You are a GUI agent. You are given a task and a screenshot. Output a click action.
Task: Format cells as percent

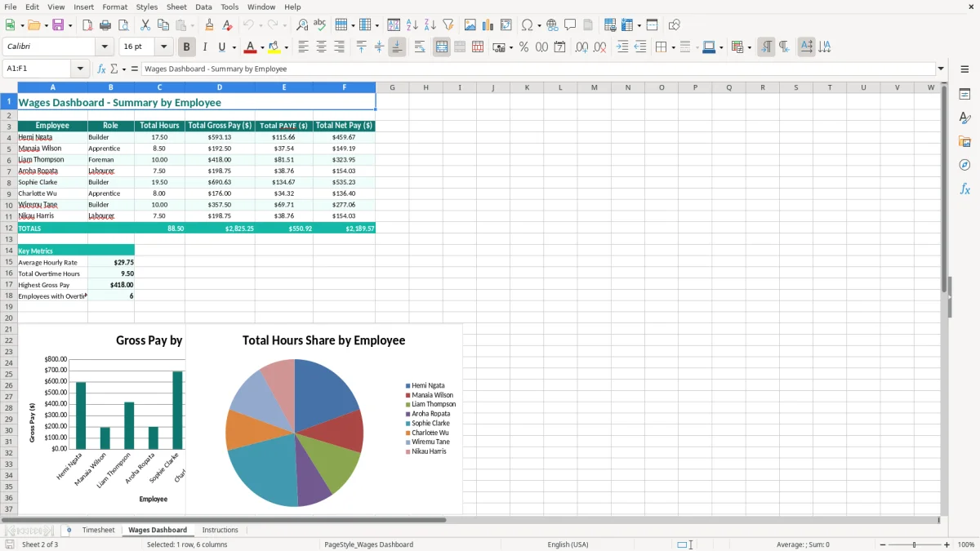tap(523, 47)
